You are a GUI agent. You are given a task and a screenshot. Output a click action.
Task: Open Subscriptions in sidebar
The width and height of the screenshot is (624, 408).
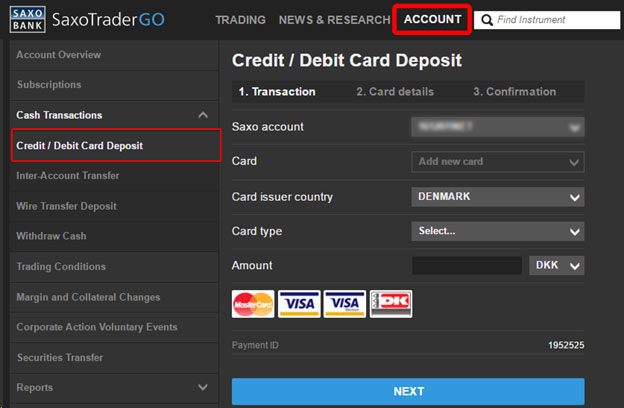click(x=114, y=85)
